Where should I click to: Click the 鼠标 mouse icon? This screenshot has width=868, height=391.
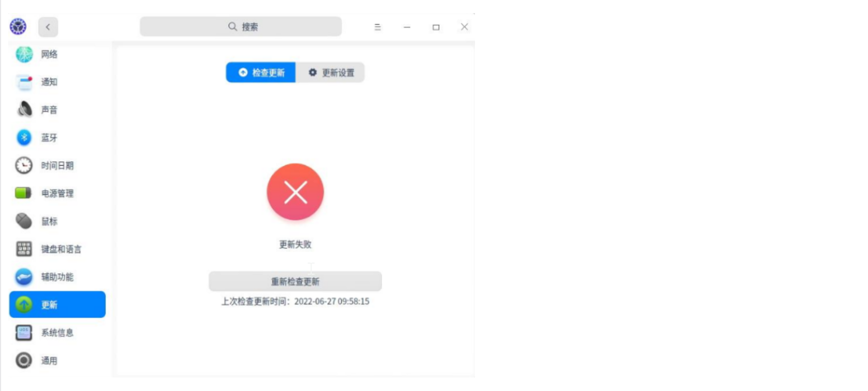(x=24, y=221)
